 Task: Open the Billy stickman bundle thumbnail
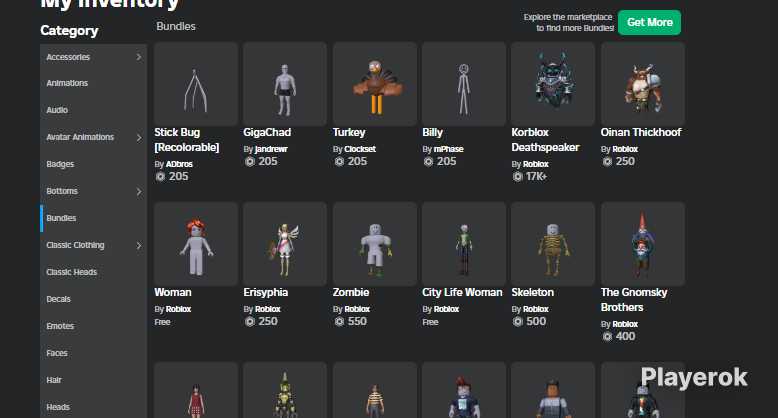click(x=464, y=84)
